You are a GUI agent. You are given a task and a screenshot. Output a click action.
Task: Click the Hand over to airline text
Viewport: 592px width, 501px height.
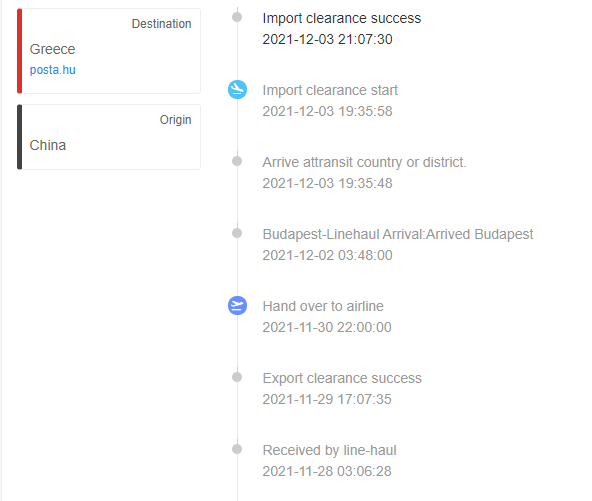tap(323, 306)
